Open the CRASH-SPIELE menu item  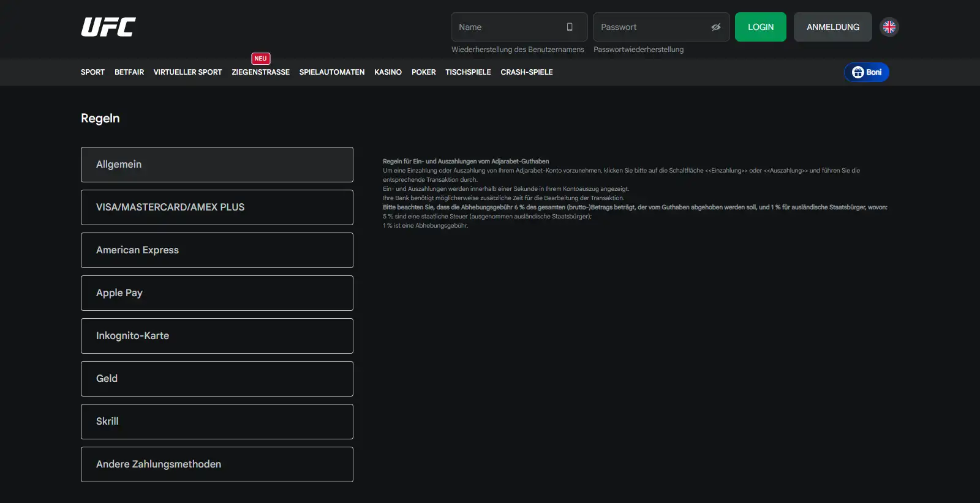tap(527, 72)
